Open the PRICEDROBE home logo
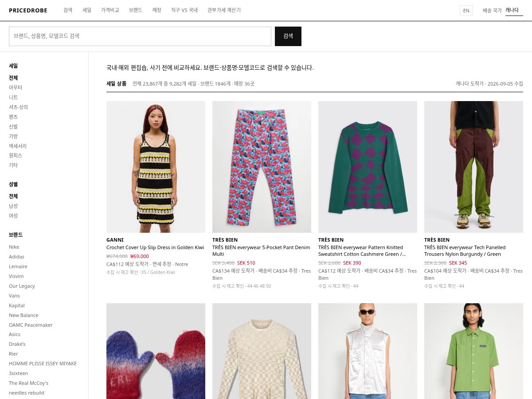Screen dimensions: 532x399 coord(28,10)
